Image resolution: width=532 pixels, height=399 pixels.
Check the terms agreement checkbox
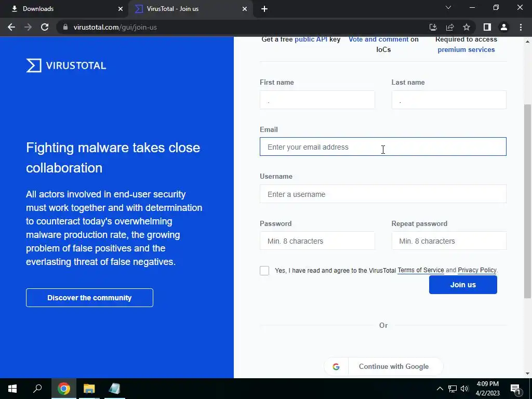[x=264, y=270]
